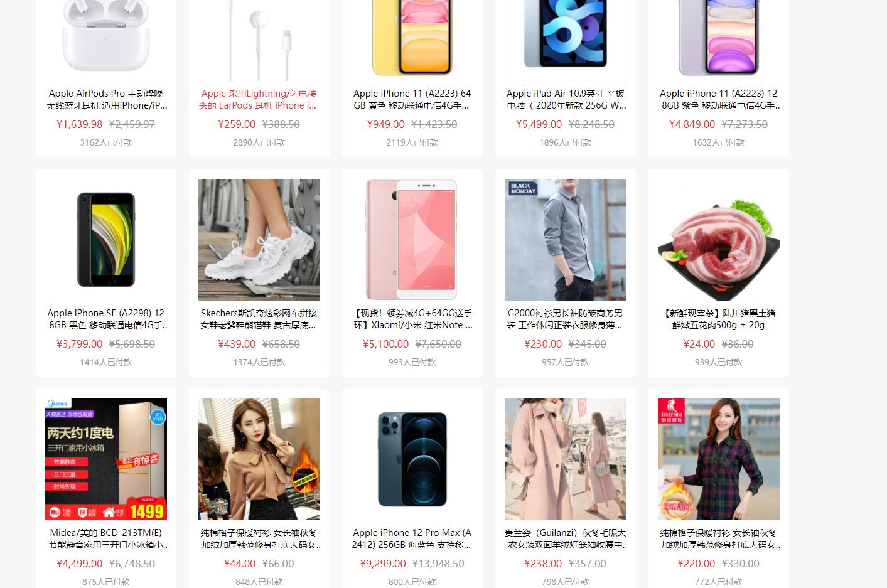The height and width of the screenshot is (588, 887).
Task: Click the EarPods Lightning red title link
Action: 259,99
